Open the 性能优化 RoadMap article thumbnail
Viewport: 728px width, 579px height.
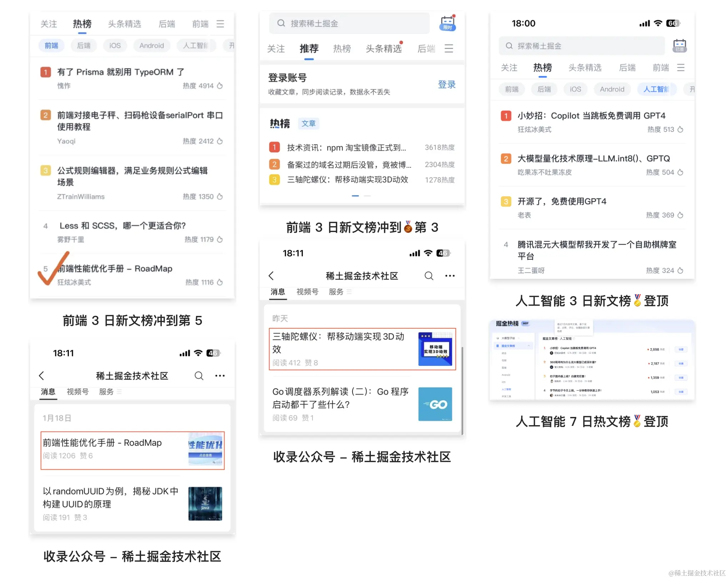tap(205, 449)
